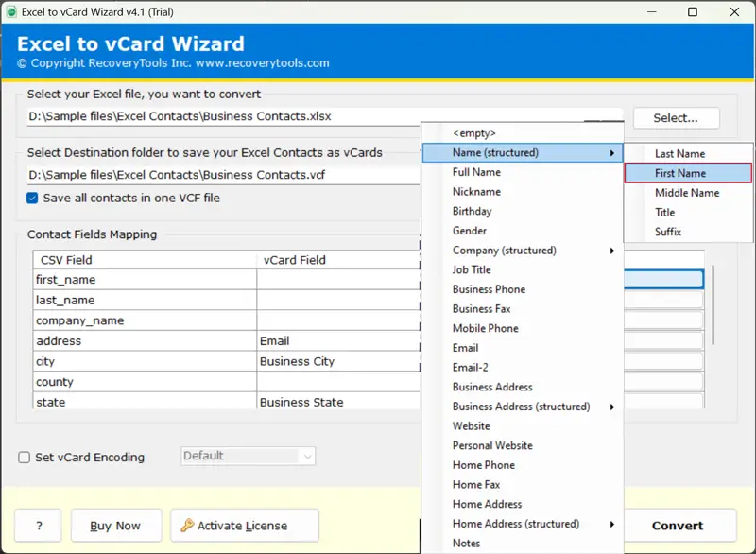The width and height of the screenshot is (756, 554).
Task: Expand the Home Address (structured) submenu
Action: [x=533, y=524]
